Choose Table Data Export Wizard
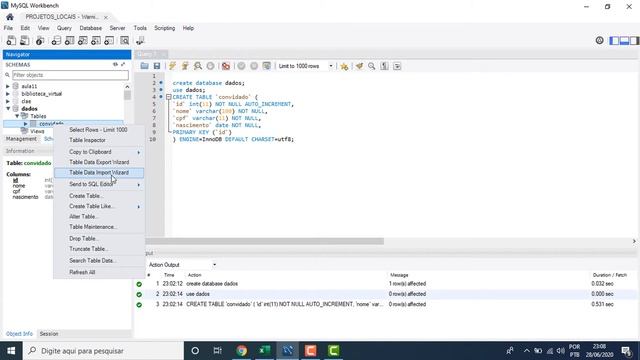 point(99,162)
